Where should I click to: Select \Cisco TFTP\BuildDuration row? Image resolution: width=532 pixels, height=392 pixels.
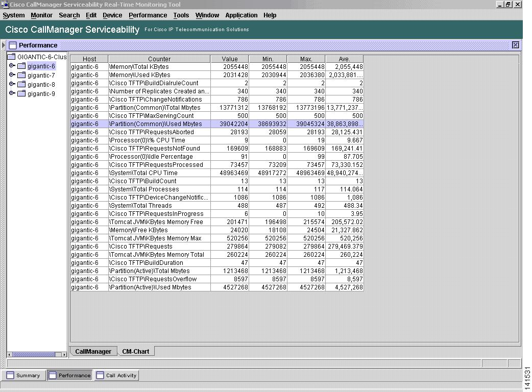click(217, 263)
